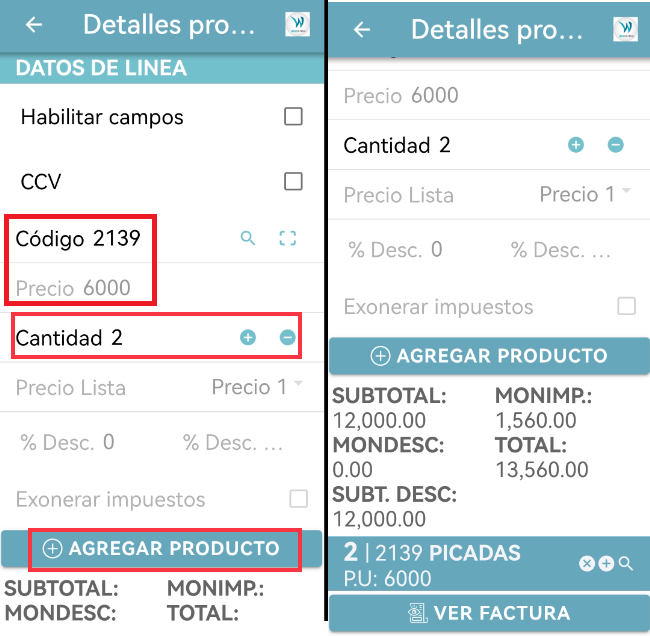Image resolution: width=650 pixels, height=636 pixels.
Task: Open VER FACTURA at the bottom
Action: [489, 613]
